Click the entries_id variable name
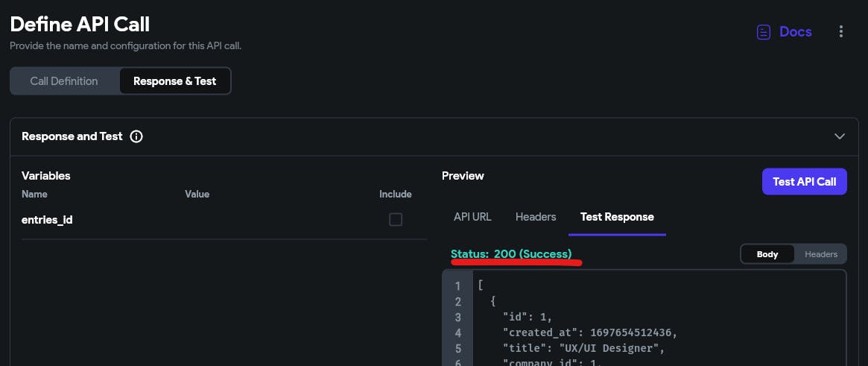 [47, 220]
